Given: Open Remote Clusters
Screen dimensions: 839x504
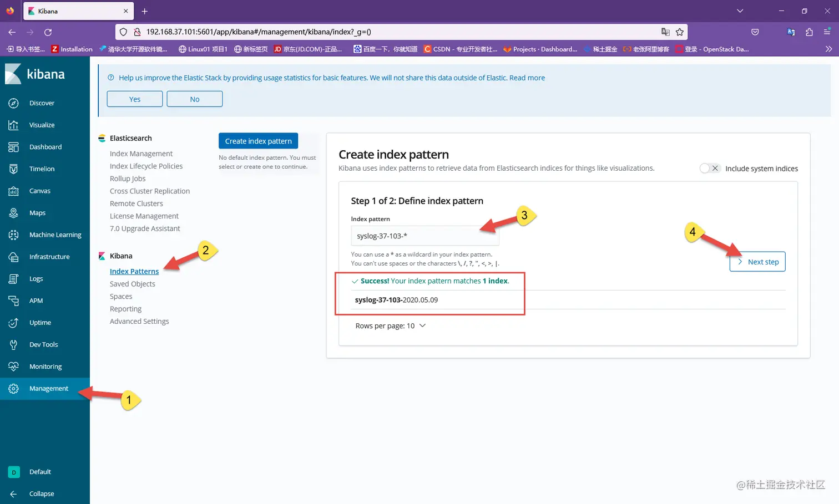Looking at the screenshot, I should pyautogui.click(x=137, y=203).
